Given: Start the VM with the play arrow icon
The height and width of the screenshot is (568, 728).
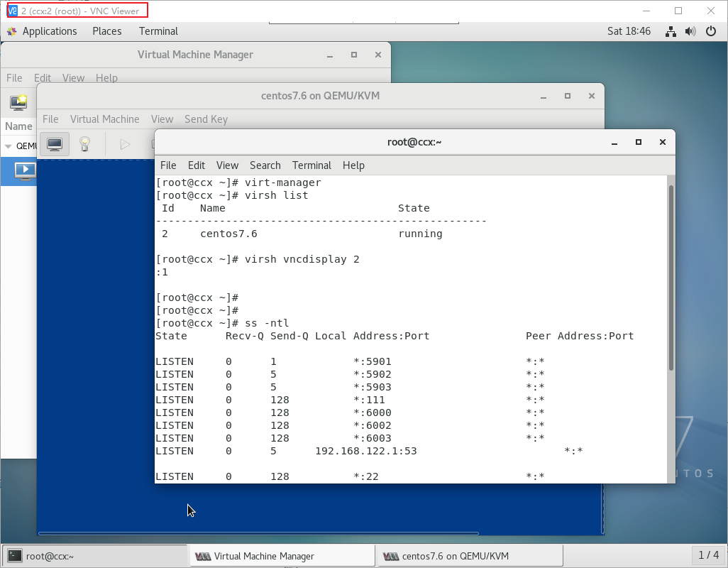Looking at the screenshot, I should (125, 144).
